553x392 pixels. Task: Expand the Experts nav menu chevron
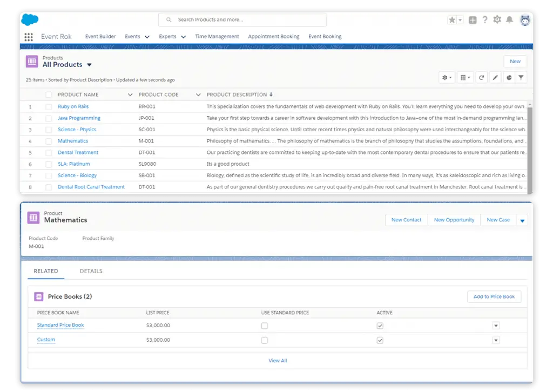click(184, 37)
